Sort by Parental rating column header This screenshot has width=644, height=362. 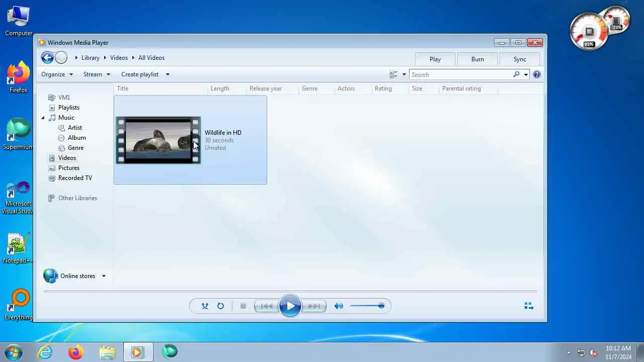point(461,88)
